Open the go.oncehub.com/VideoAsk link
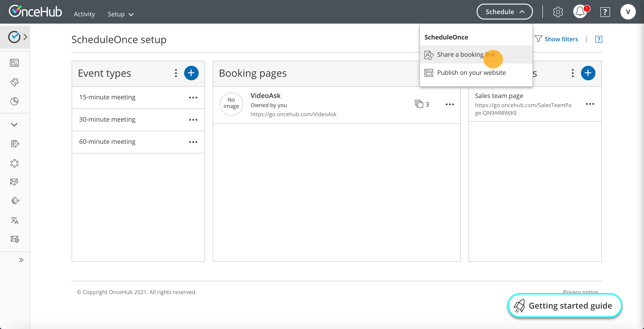Screen dimensions: 644x329 (293, 114)
